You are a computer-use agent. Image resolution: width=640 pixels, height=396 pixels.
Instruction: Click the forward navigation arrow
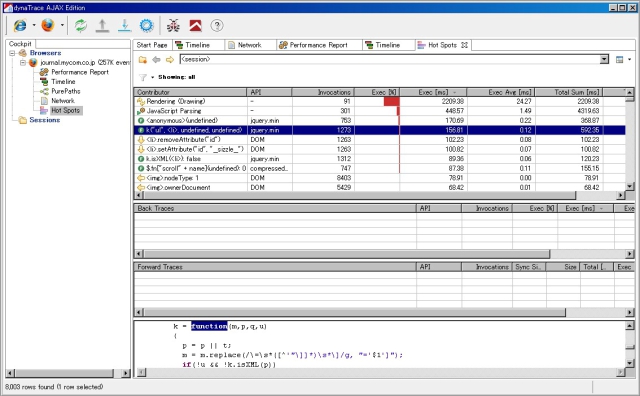(170, 60)
